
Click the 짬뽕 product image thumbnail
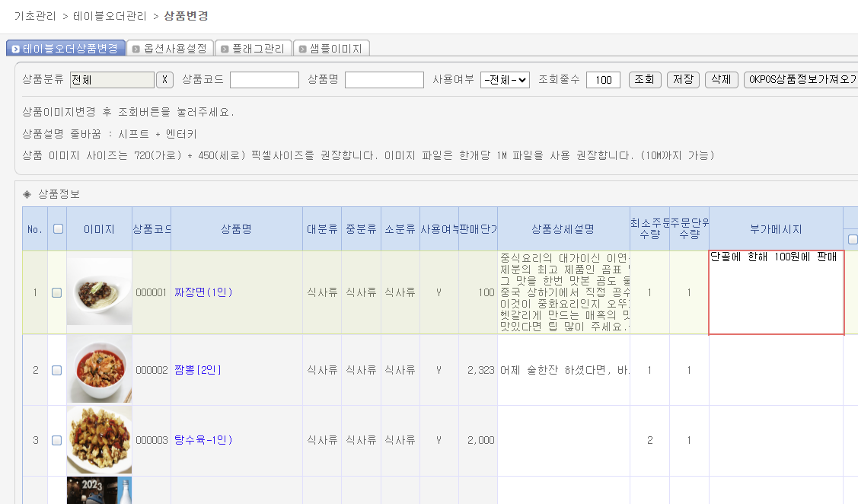pos(99,370)
